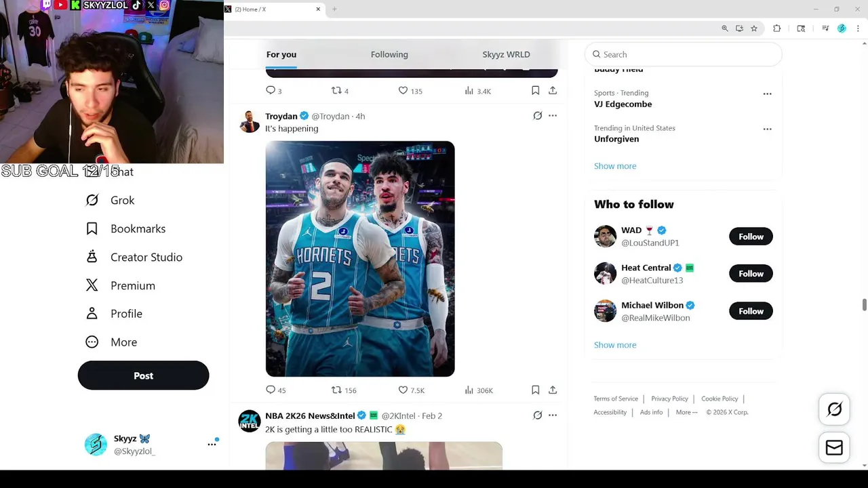Open account menu dots next to Skyyz
868x488 pixels.
click(212, 444)
